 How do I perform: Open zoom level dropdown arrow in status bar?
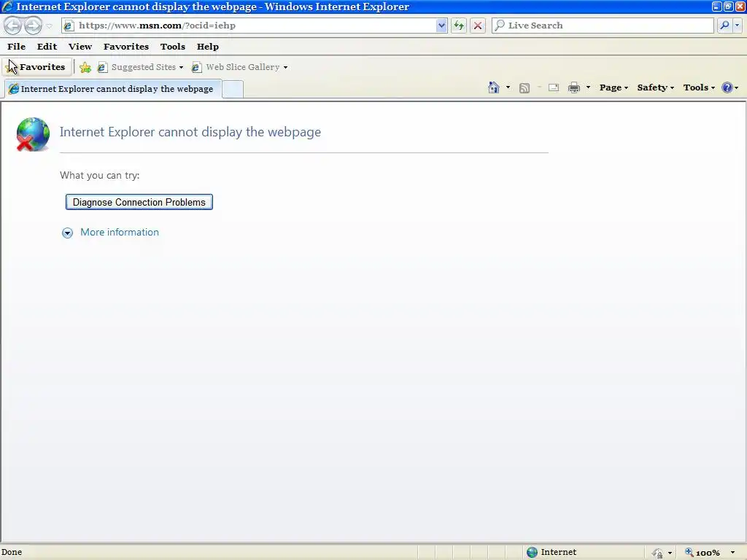pos(733,553)
